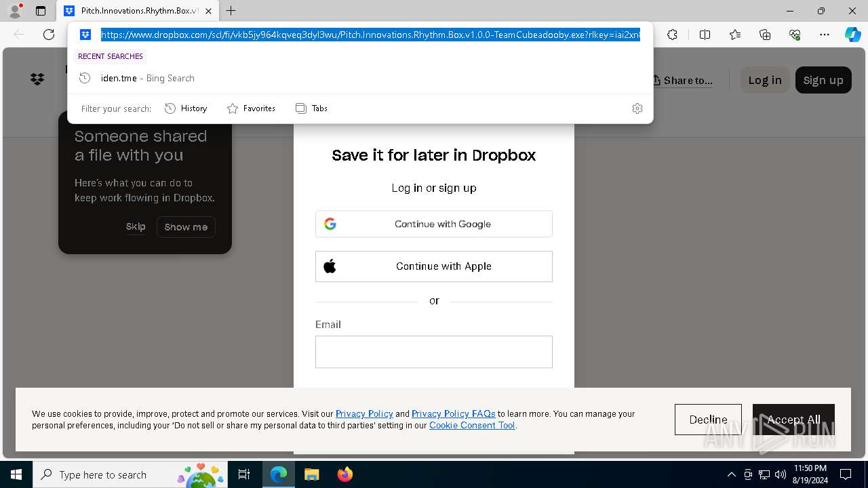This screenshot has width=868, height=488.
Task: Open the clock showing 11:50 PM
Action: pos(810,474)
